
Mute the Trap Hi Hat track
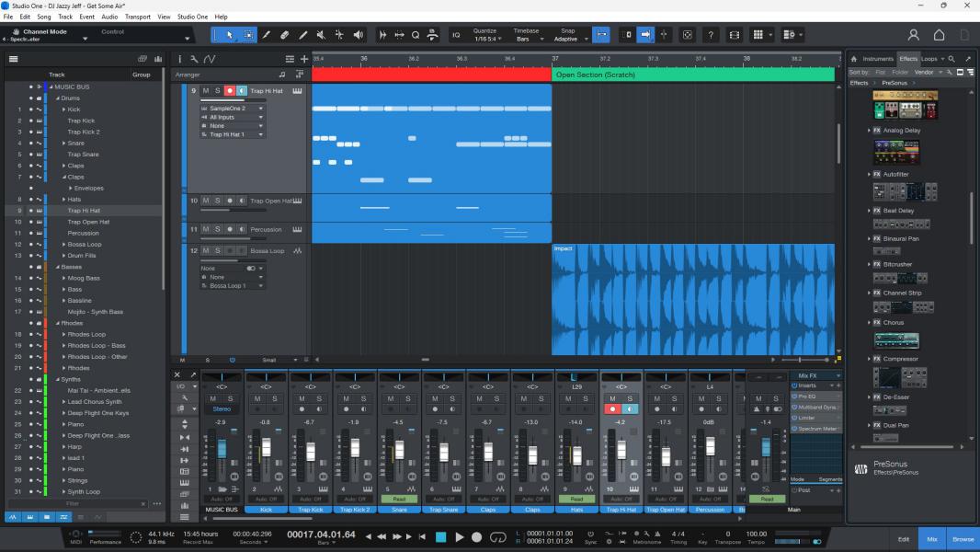(206, 91)
